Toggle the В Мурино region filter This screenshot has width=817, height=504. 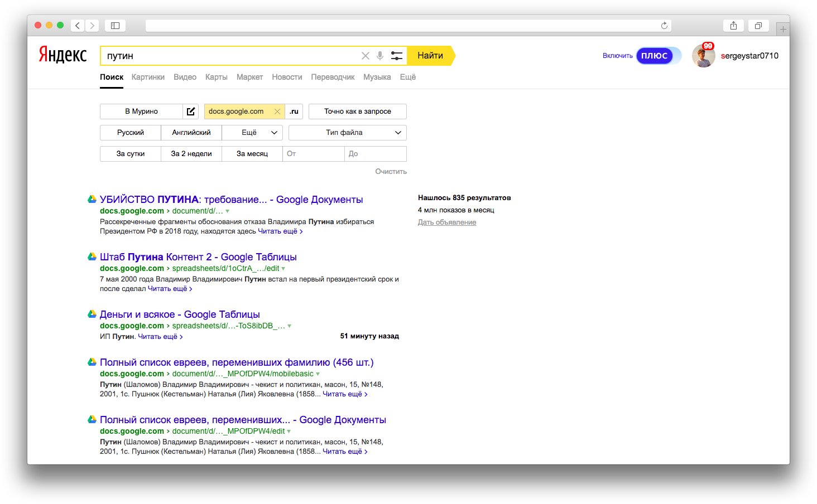pyautogui.click(x=141, y=112)
